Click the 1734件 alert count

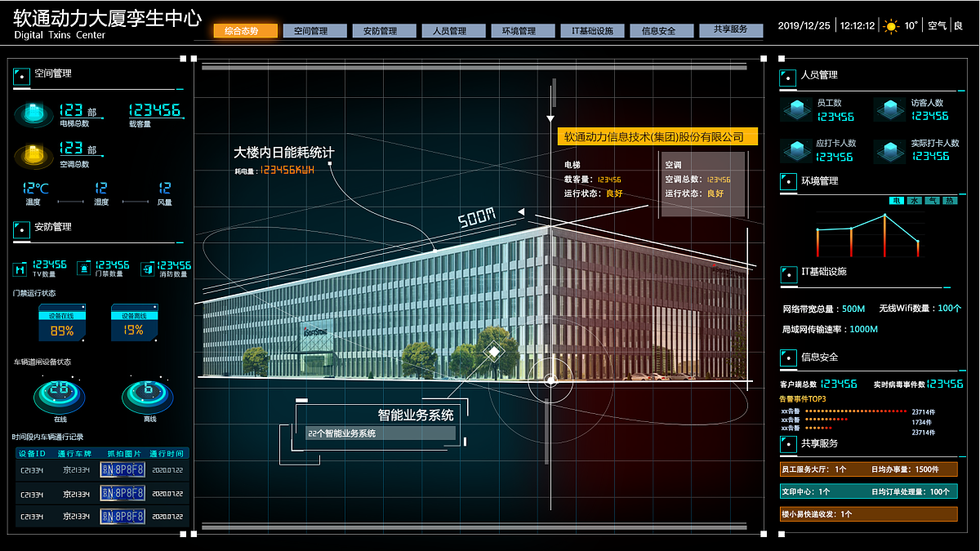point(921,420)
